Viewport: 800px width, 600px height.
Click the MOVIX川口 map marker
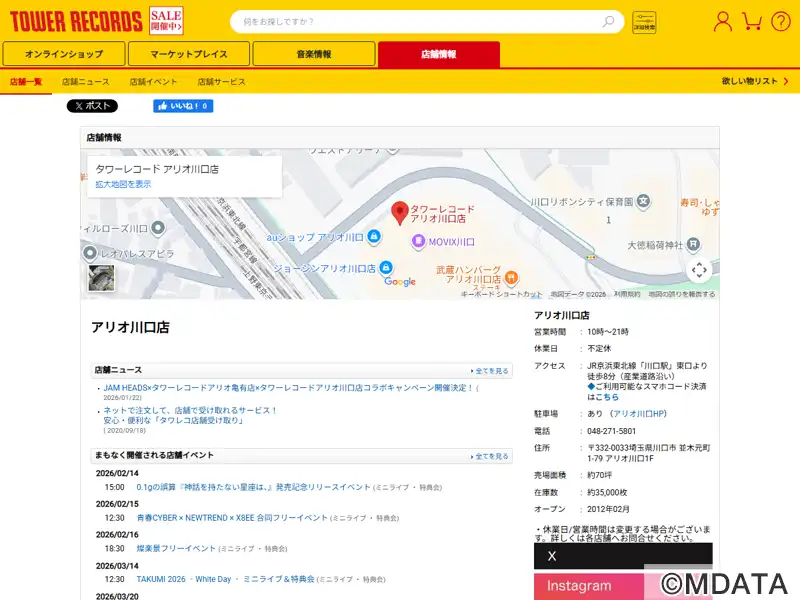tap(419, 242)
